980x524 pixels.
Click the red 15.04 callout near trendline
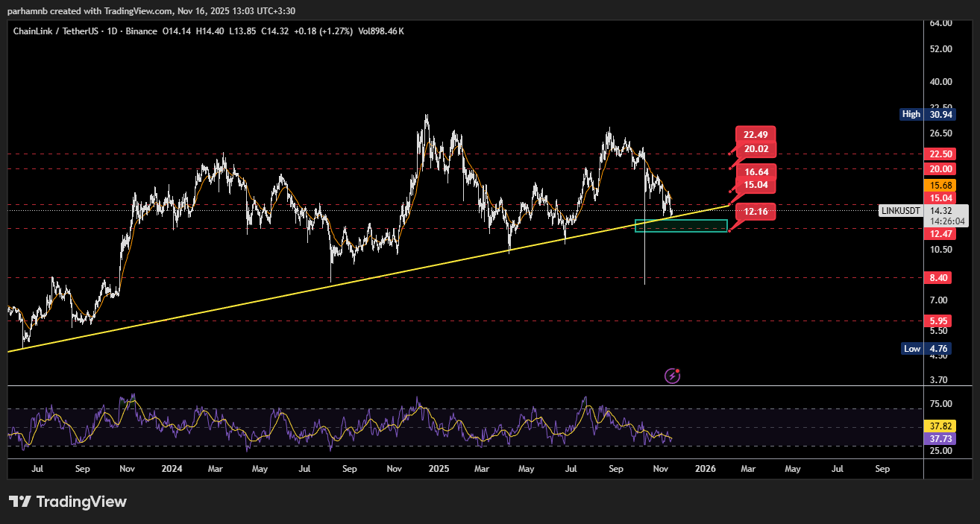[x=756, y=185]
